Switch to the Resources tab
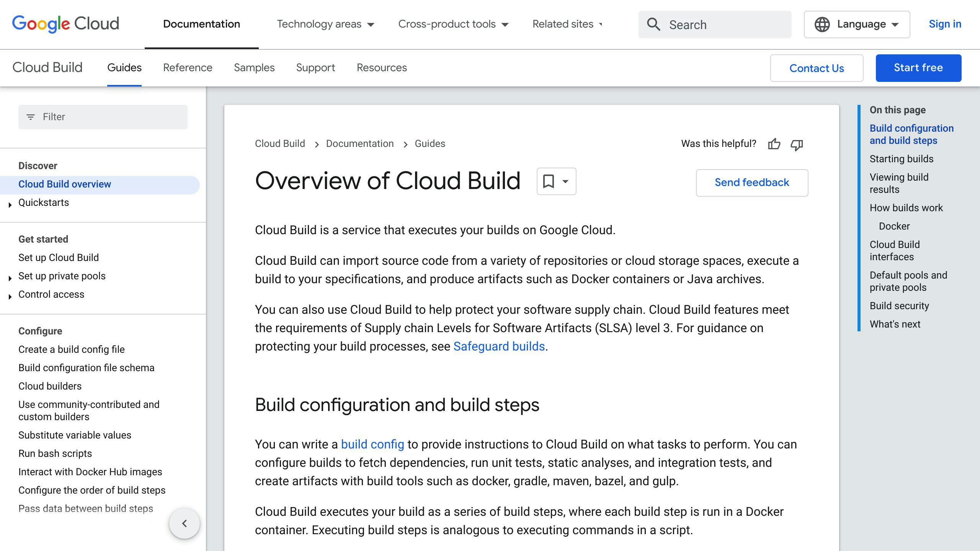Screen dimensions: 980x551 click(x=382, y=68)
